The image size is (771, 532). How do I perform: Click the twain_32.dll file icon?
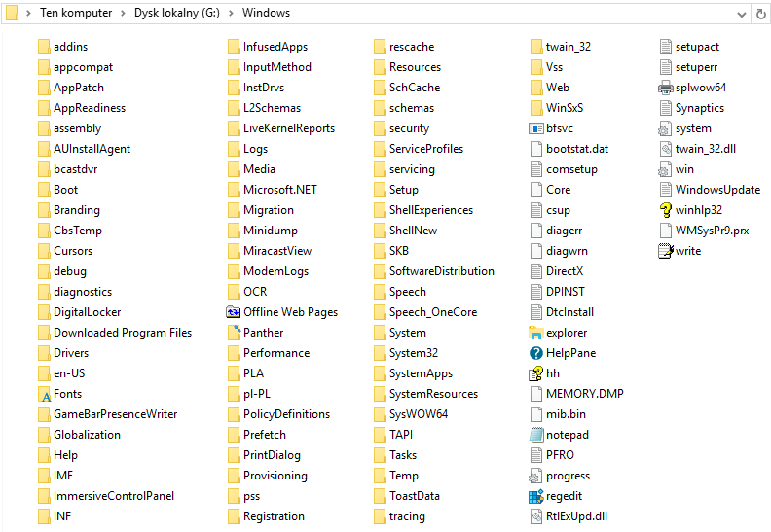click(665, 149)
